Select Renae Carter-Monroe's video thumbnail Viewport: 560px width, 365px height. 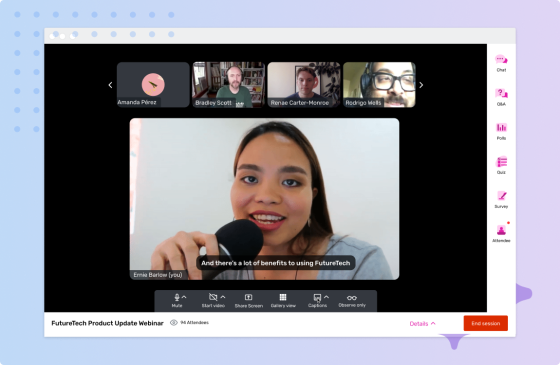click(304, 85)
